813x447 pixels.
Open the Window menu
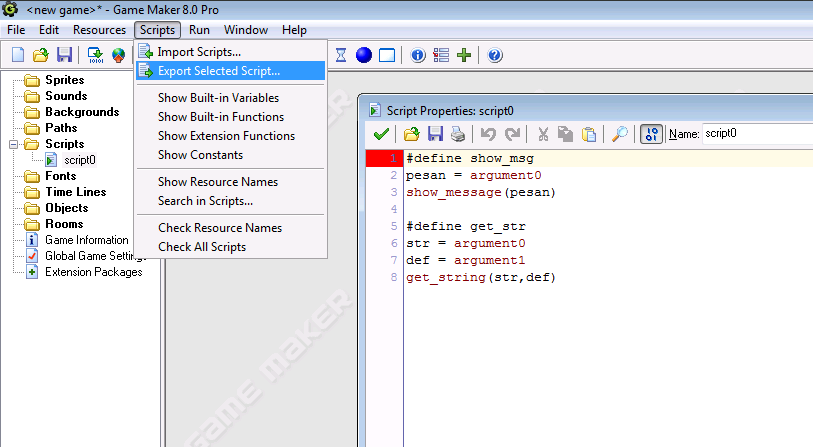[246, 30]
